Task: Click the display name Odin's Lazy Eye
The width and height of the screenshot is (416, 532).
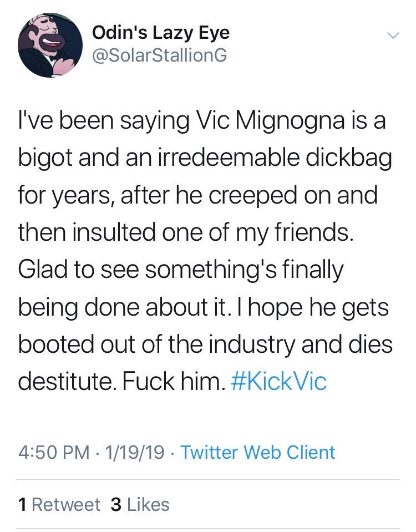Action: point(161,33)
